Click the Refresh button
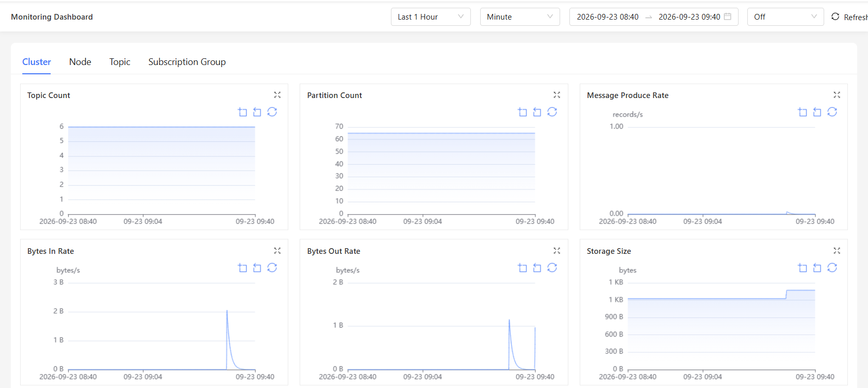Viewport: 868px width, 388px height. [849, 17]
